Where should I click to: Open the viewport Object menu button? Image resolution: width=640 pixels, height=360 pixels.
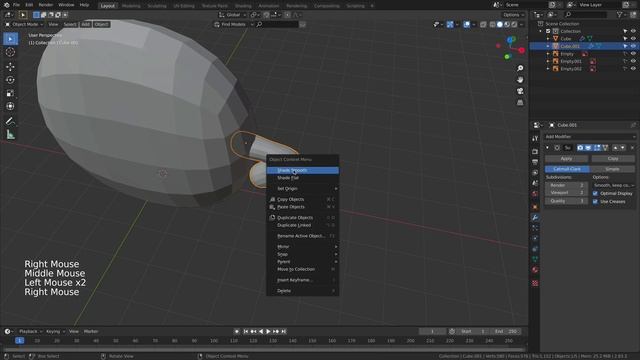click(x=101, y=24)
